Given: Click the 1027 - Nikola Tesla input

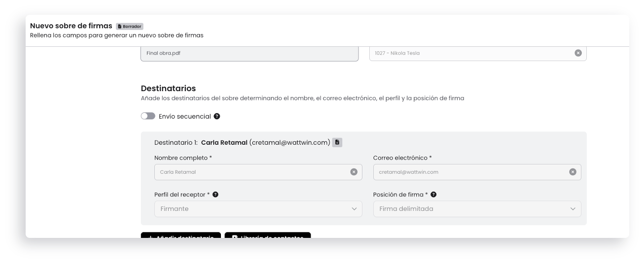Looking at the screenshot, I should [478, 53].
